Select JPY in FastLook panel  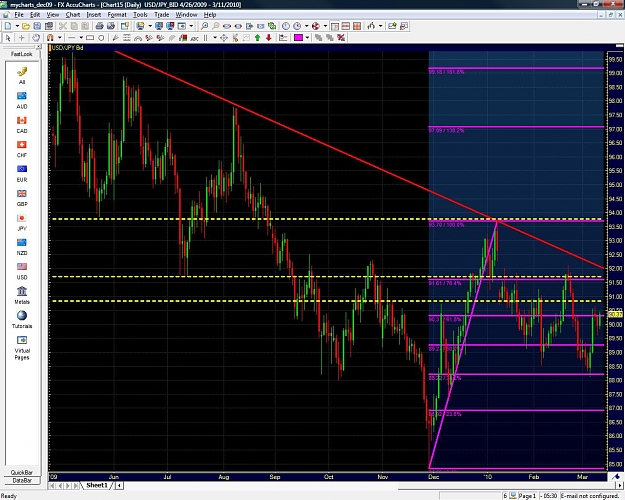click(x=22, y=222)
